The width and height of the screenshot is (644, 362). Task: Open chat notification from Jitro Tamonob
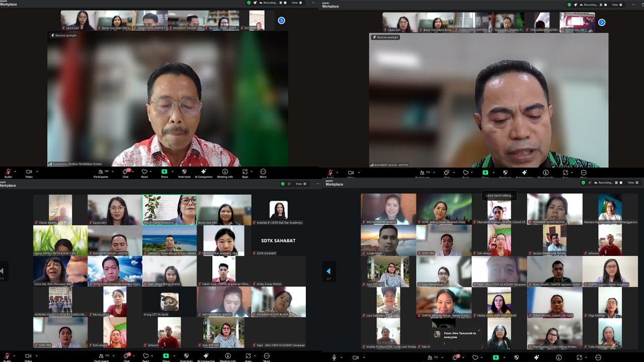[457, 335]
